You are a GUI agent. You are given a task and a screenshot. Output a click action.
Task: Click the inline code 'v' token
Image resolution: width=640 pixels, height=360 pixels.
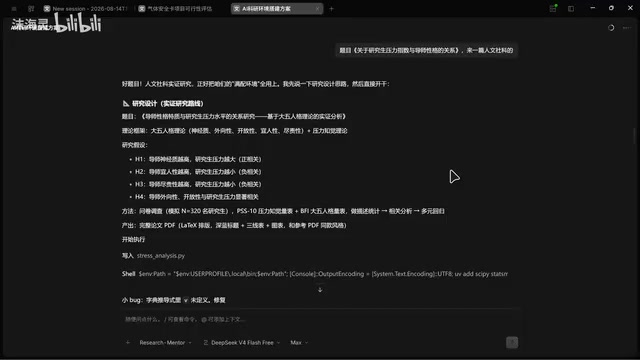[186, 300]
